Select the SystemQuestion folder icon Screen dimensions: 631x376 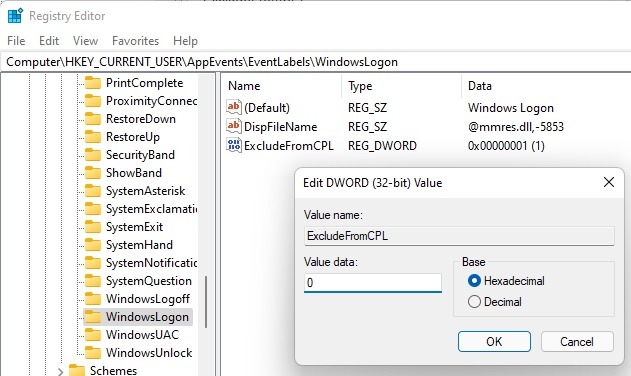[93, 281]
